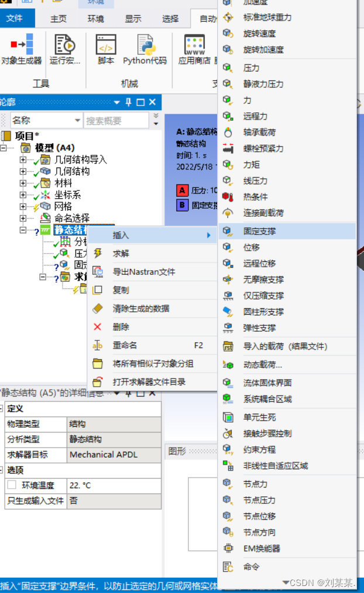The image size is (364, 593).
Task: Pin the 轮廓 outline panel
Action: click(129, 102)
